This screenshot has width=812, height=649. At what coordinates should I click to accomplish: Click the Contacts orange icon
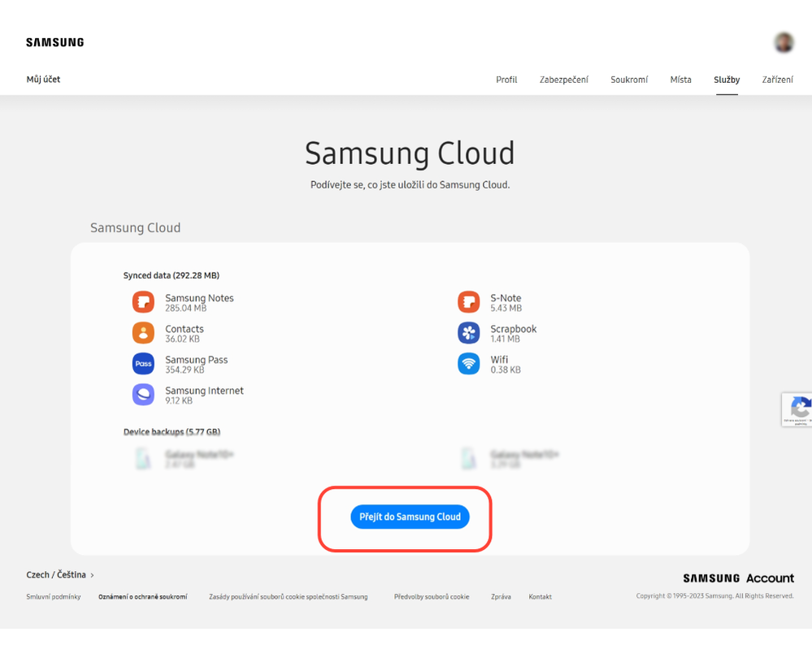pyautogui.click(x=143, y=333)
